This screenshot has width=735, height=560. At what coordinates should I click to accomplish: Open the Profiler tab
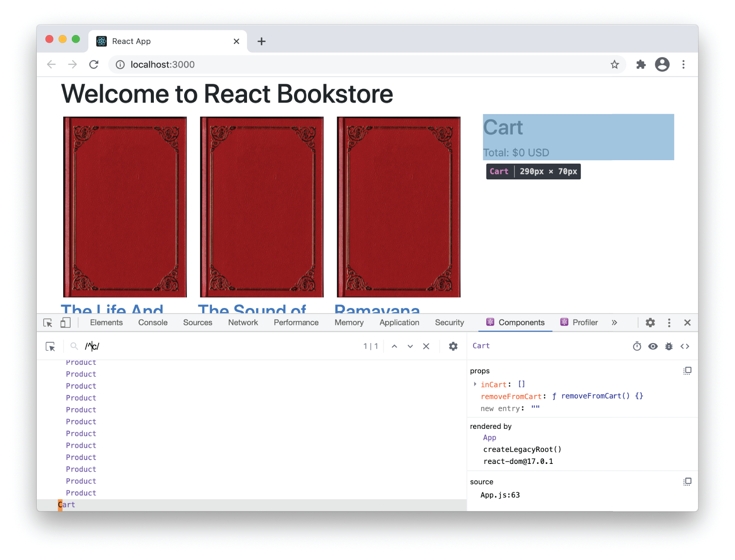[x=585, y=323]
